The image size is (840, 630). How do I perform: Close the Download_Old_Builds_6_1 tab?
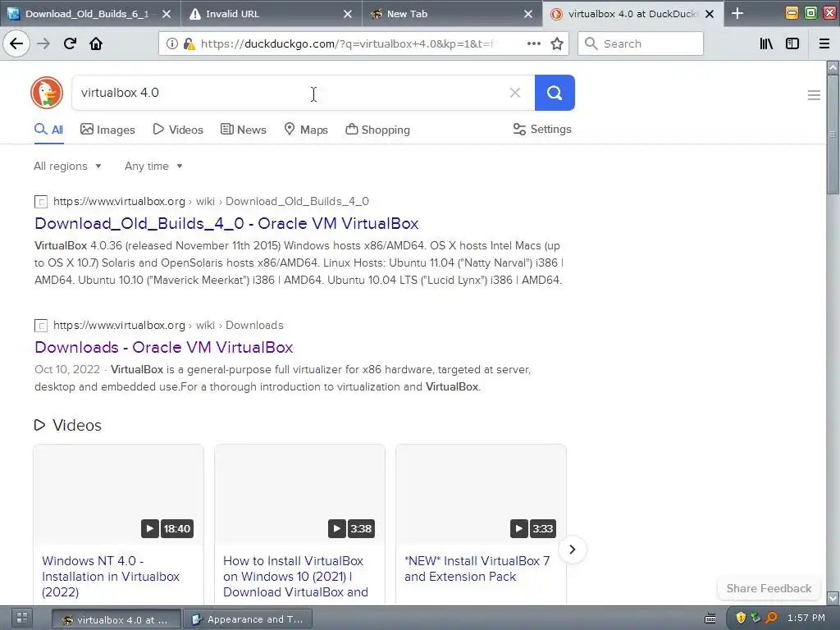[x=167, y=14]
